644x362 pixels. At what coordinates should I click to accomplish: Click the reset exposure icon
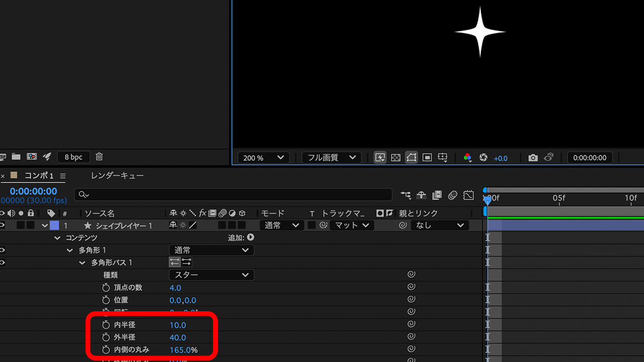pos(484,158)
